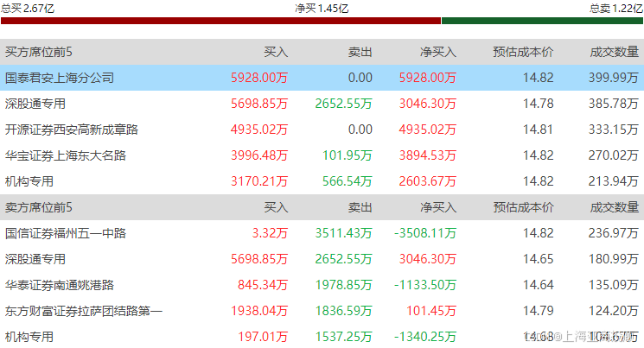Select 东方财富证券拉萨团结路第一 seat name

pos(84,311)
